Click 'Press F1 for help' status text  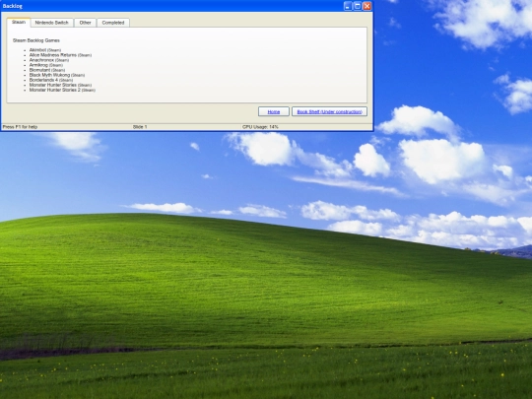coord(20,127)
